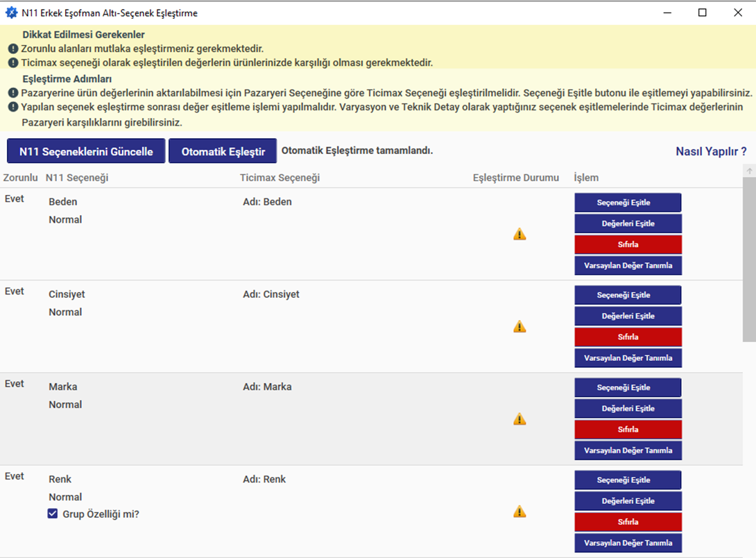Click the 'Marka' N11 option name
Viewport: 756px width, 558px height.
click(x=62, y=387)
